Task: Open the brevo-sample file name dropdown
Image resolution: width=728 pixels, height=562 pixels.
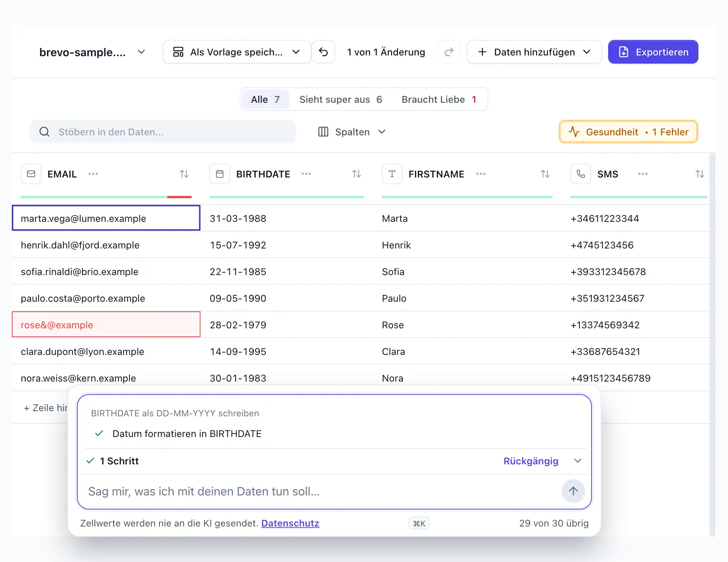Action: (x=92, y=52)
